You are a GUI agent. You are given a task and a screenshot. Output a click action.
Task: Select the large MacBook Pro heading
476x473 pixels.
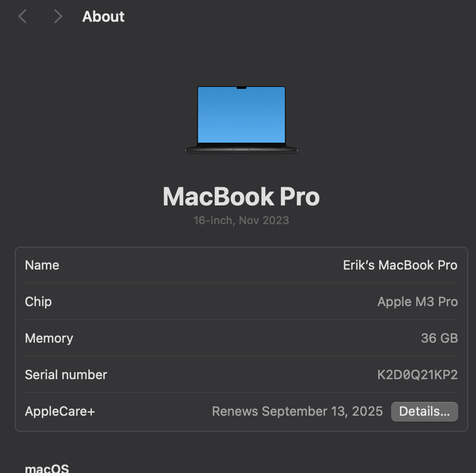pos(241,197)
